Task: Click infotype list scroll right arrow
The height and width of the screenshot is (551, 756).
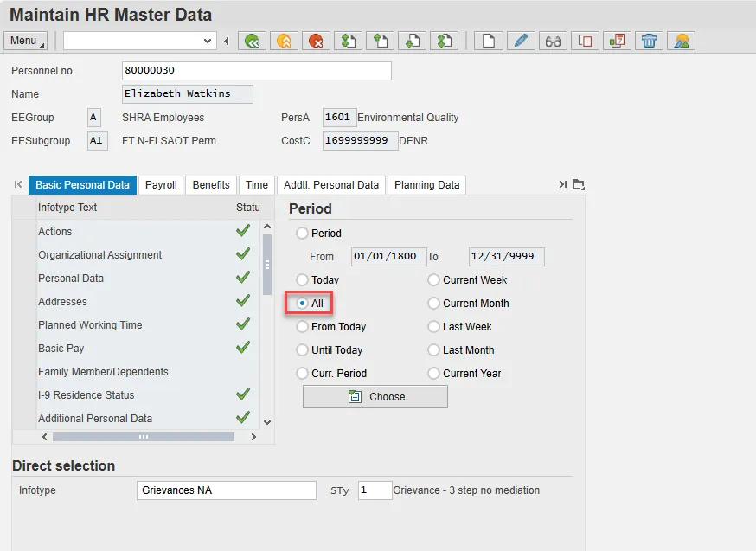Action: (x=253, y=437)
